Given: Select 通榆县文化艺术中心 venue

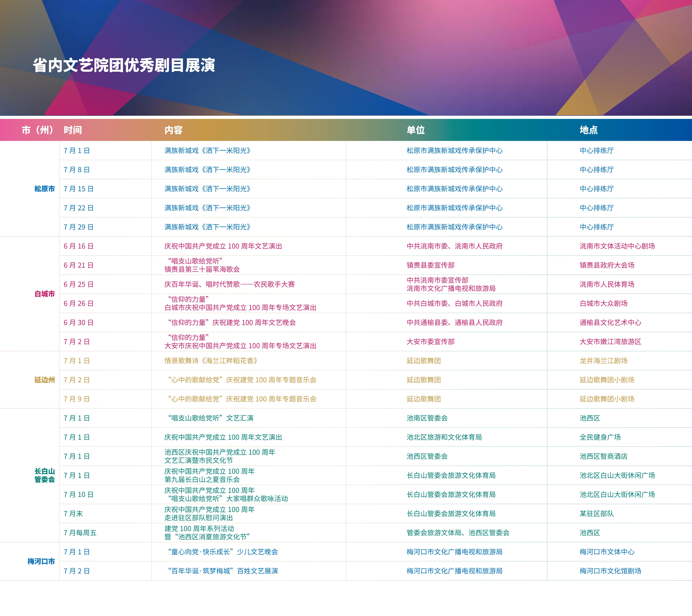Looking at the screenshot, I should pos(610,323).
